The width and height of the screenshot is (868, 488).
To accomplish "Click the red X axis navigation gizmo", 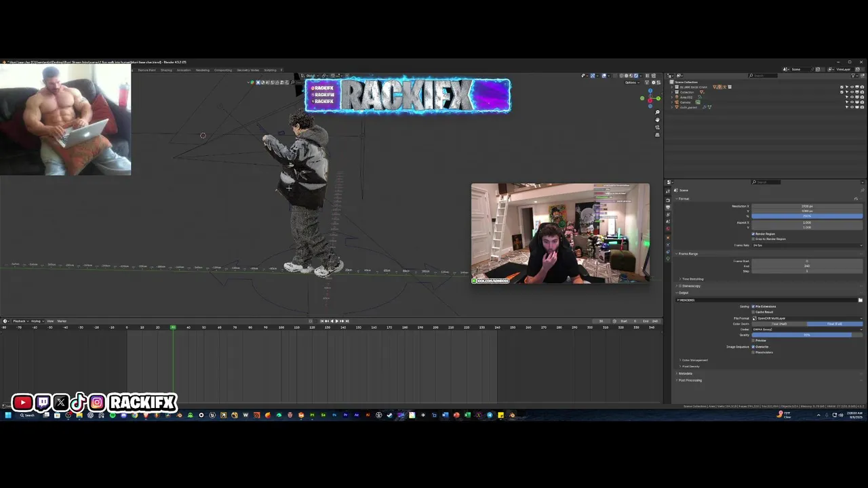I will point(650,100).
